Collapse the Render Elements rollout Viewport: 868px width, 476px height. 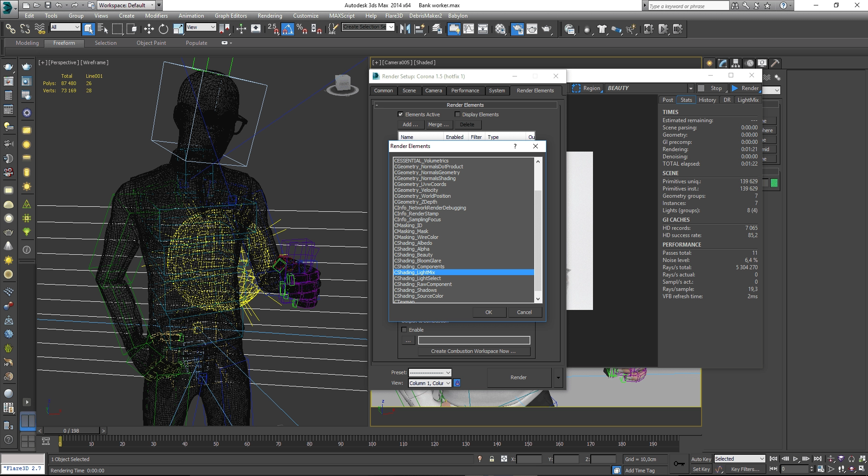pos(465,105)
